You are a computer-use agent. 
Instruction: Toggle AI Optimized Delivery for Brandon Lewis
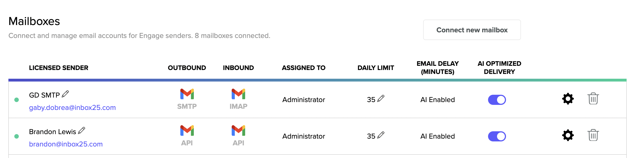(497, 136)
